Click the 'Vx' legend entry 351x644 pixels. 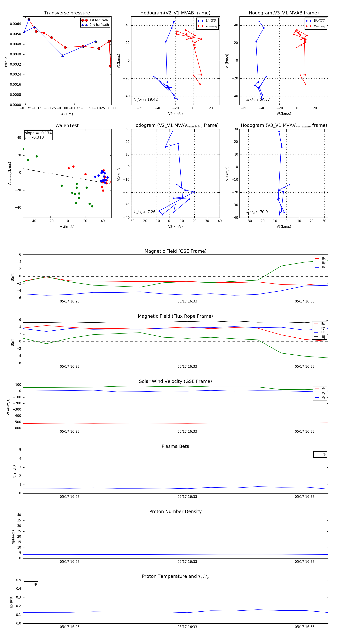click(x=320, y=389)
